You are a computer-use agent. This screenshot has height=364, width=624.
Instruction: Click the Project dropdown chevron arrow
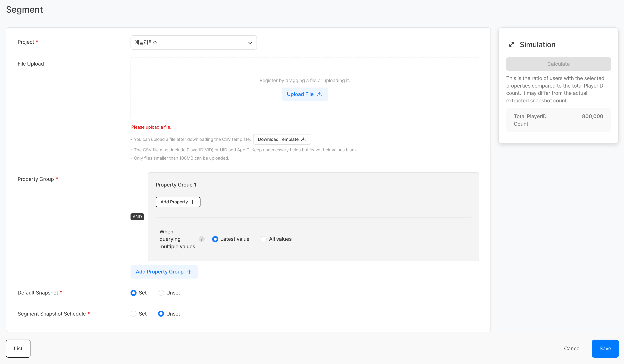[x=250, y=42]
